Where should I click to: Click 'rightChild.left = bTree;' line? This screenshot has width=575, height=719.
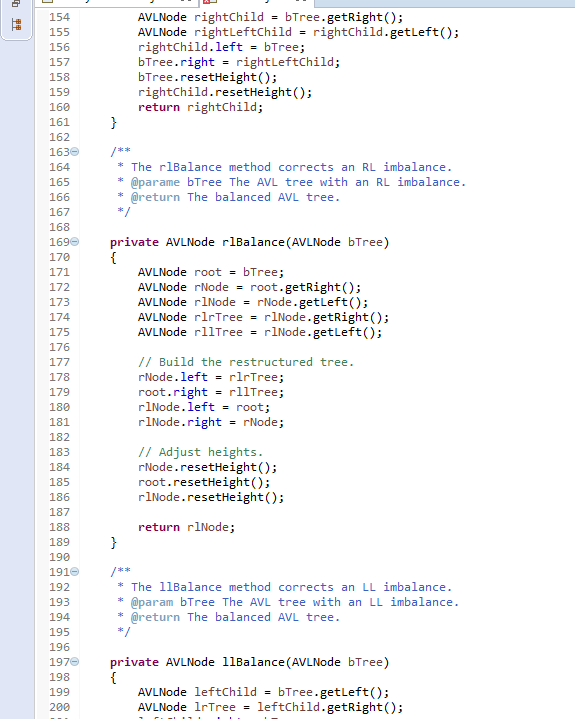click(221, 47)
